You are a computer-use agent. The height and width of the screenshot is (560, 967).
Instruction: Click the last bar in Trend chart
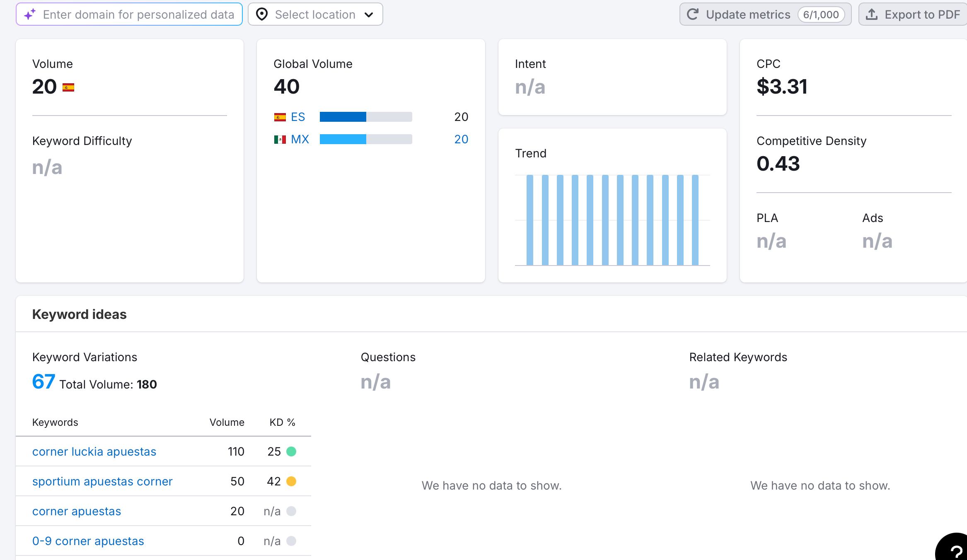click(695, 220)
